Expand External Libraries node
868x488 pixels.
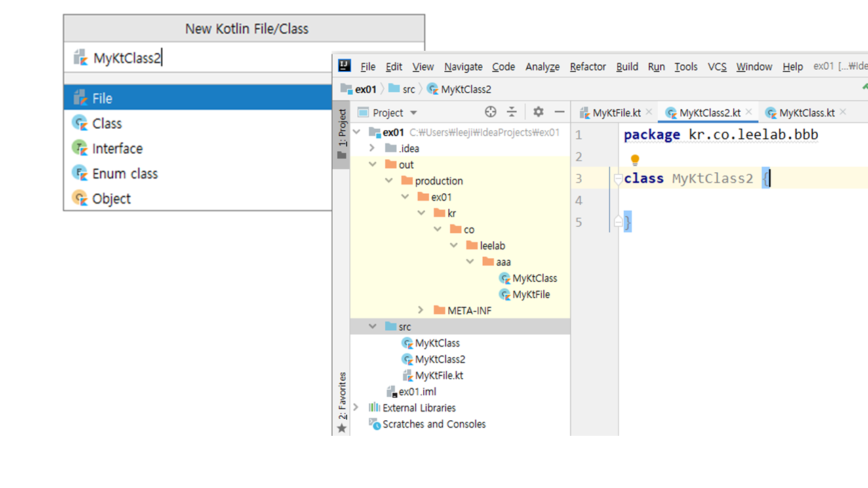pyautogui.click(x=356, y=408)
